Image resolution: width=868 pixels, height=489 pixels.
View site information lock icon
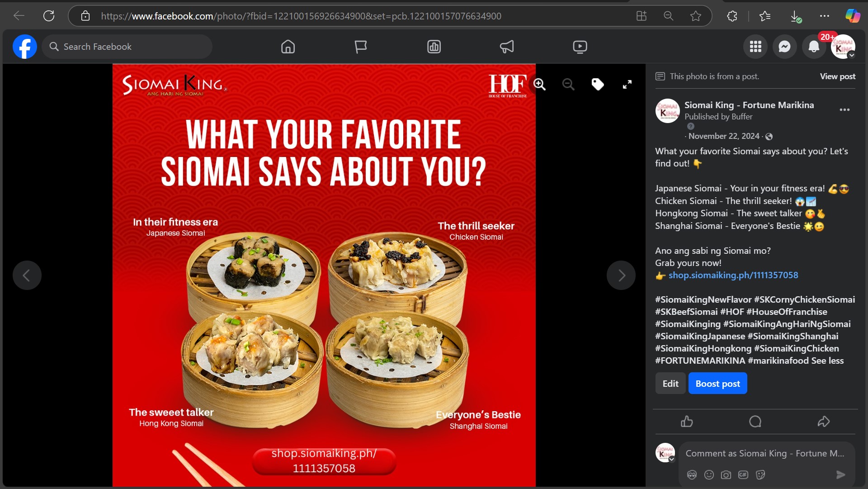[85, 16]
